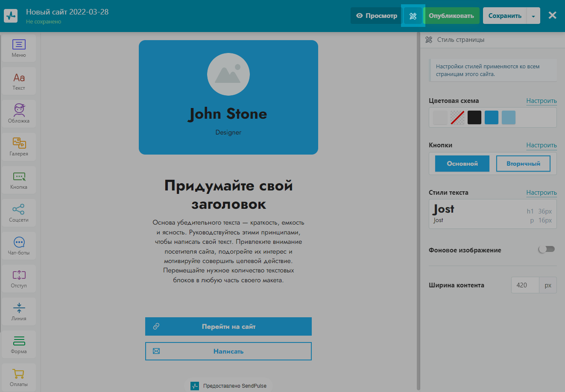Add a Кнопка button block
This screenshot has width=565, height=392.
(x=19, y=180)
